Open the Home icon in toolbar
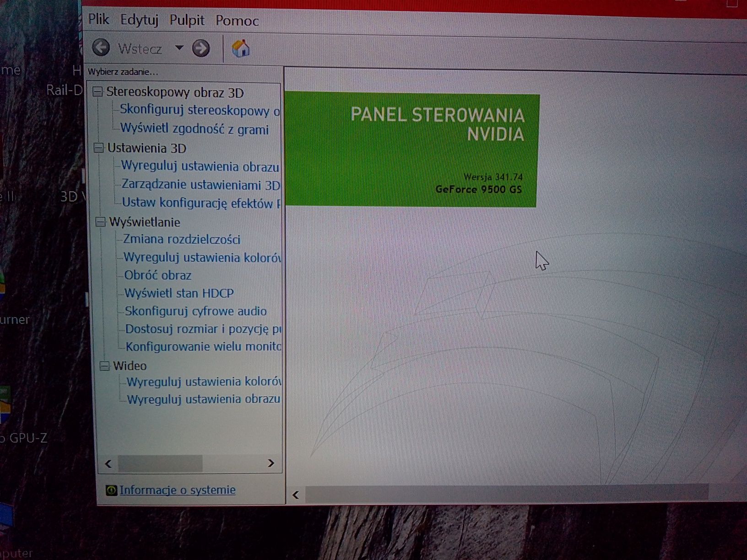 pos(241,48)
